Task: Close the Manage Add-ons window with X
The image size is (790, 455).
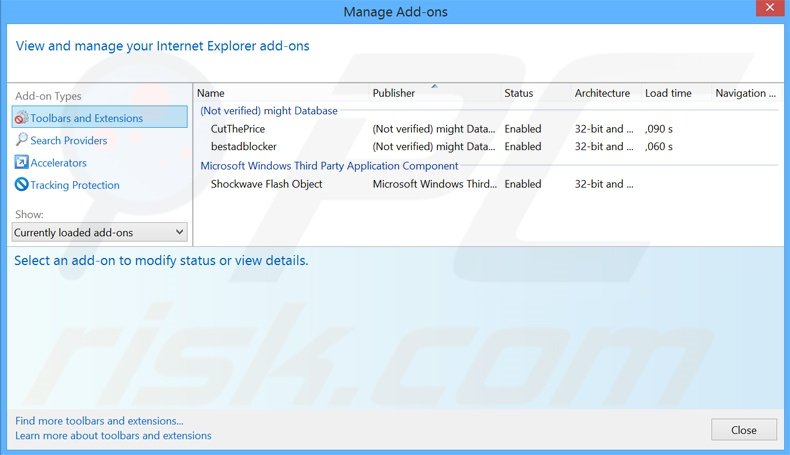Action: click(770, 8)
